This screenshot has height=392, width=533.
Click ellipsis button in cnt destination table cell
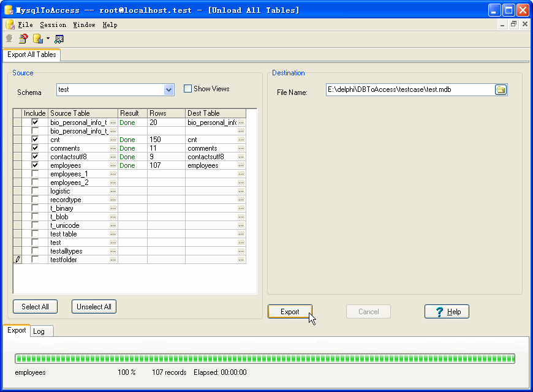click(241, 140)
